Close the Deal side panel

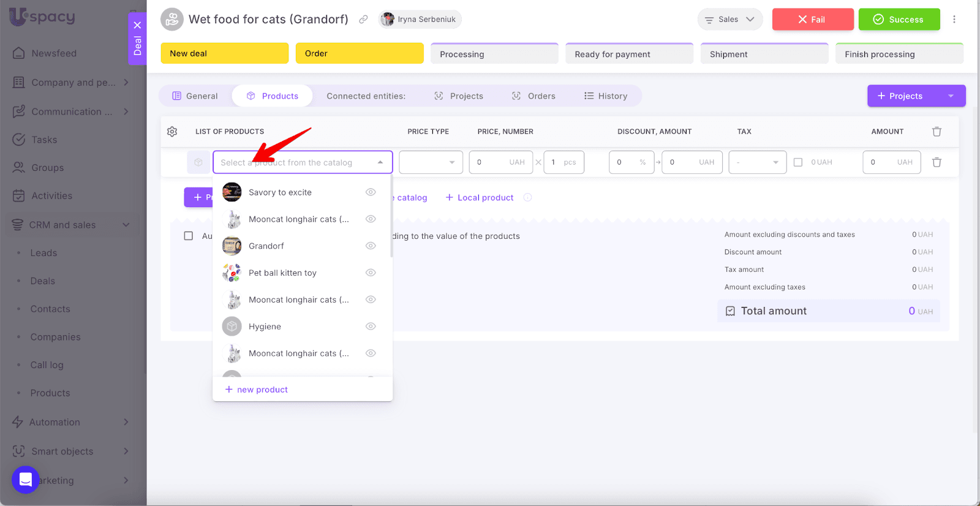tap(137, 25)
